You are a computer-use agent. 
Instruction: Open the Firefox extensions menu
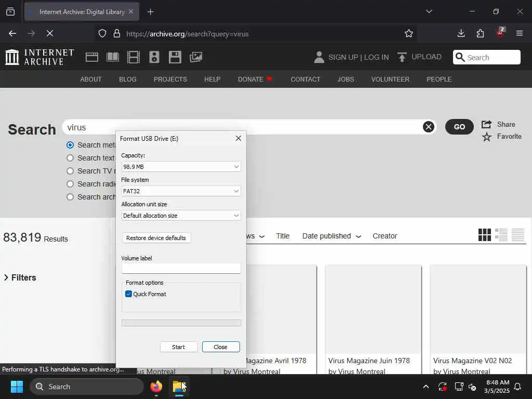click(x=480, y=33)
